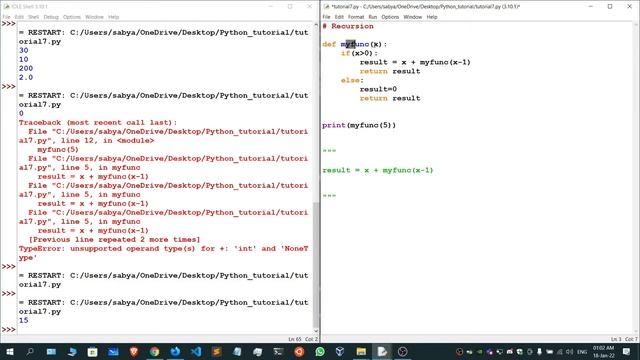Click the 'if(x>0):' line in editor
The image size is (640, 360).
(359, 53)
